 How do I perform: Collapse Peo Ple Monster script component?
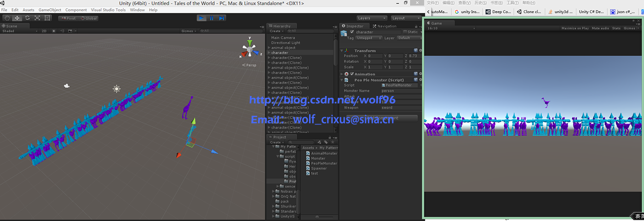[x=342, y=80]
